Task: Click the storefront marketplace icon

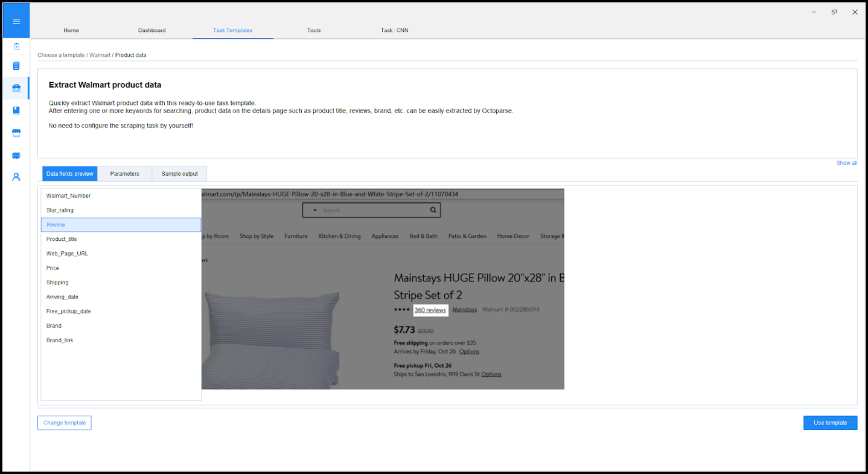Action: tap(16, 133)
